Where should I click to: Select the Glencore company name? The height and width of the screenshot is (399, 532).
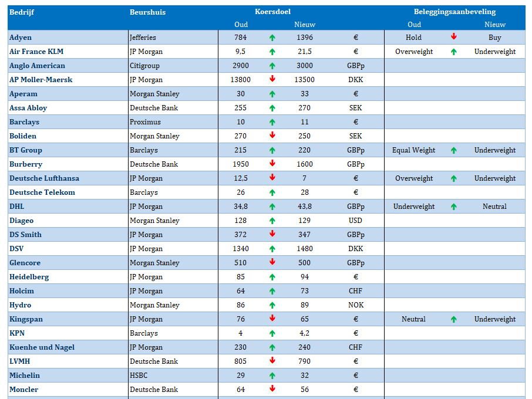point(25,263)
